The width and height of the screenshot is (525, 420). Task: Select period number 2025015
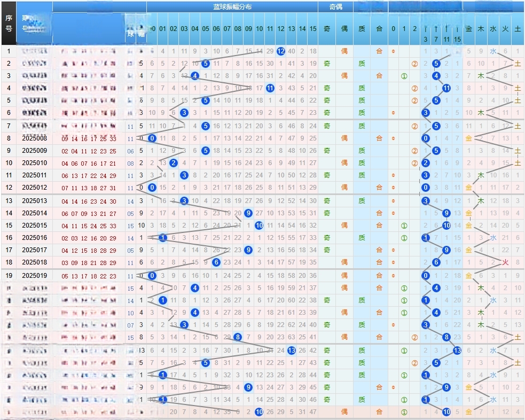click(x=35, y=225)
